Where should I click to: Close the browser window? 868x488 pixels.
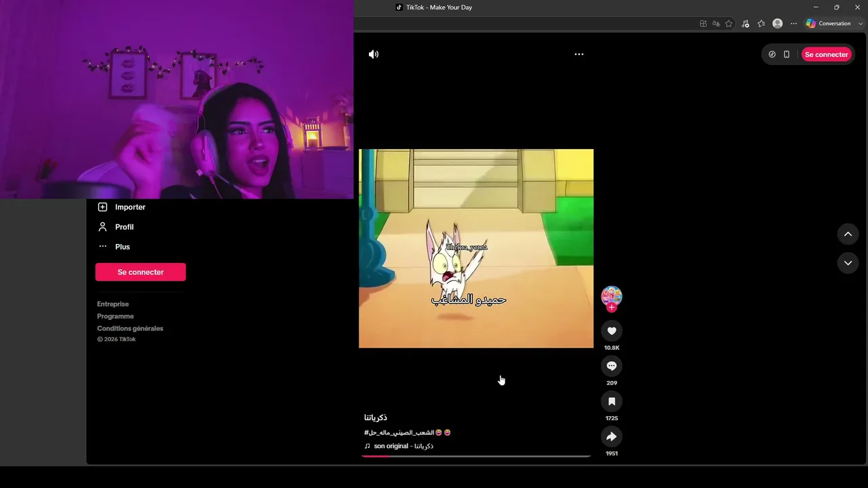(x=857, y=7)
